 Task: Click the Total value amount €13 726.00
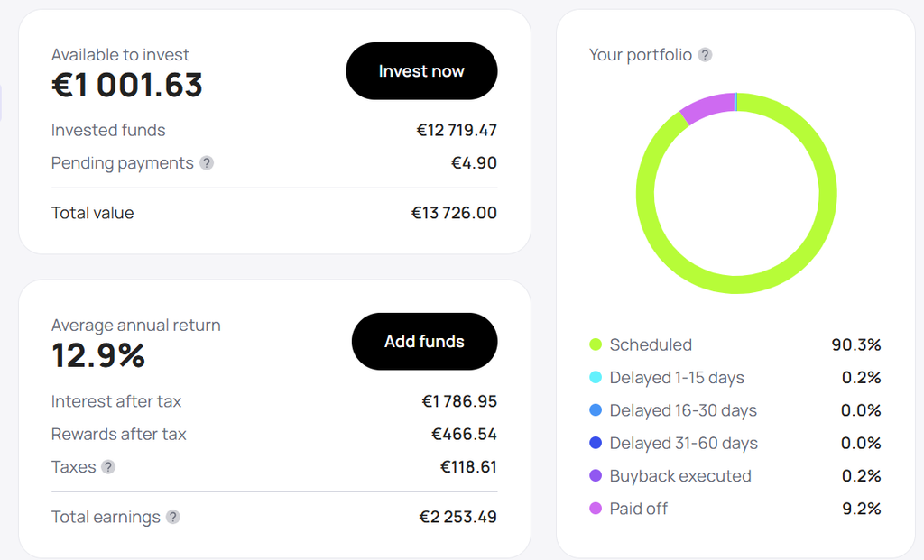tap(454, 213)
